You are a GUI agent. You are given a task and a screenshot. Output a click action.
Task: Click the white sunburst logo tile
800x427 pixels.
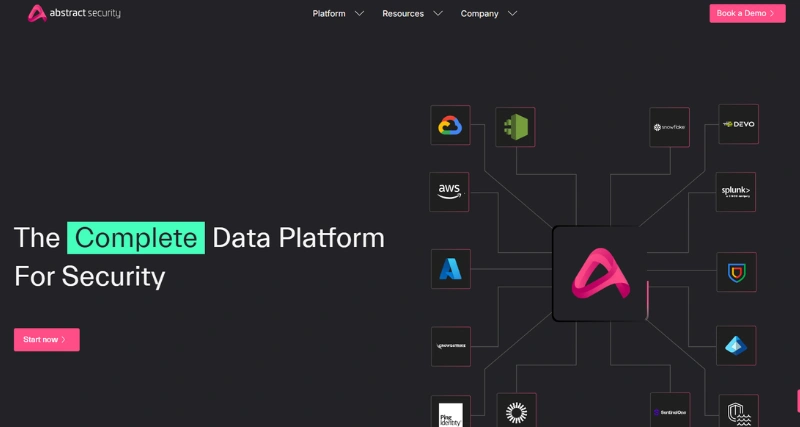tap(516, 411)
